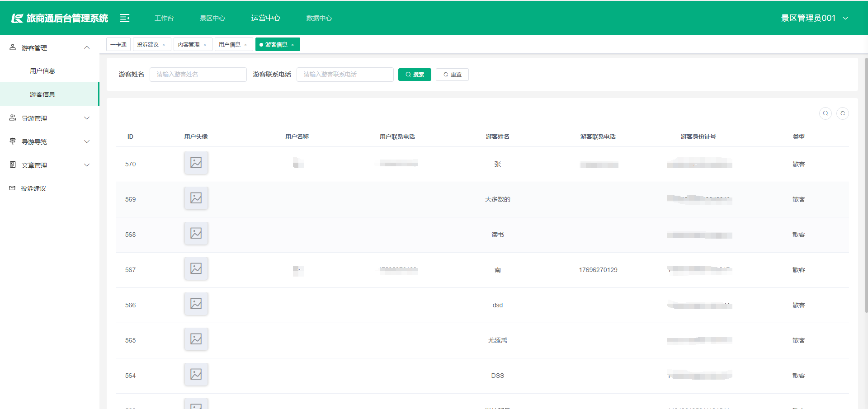Click the 用户联系电话 column header
Viewport: 868px width, 409px height.
397,136
